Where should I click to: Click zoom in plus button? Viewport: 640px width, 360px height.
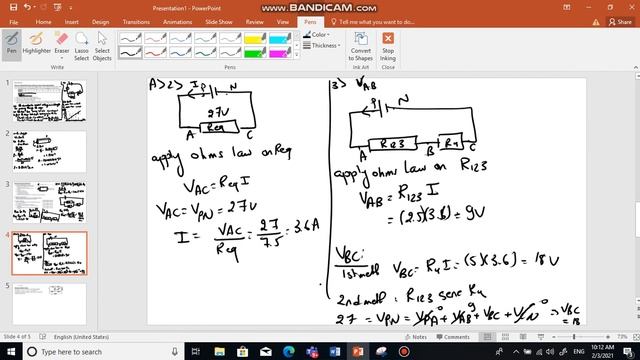pos(608,337)
